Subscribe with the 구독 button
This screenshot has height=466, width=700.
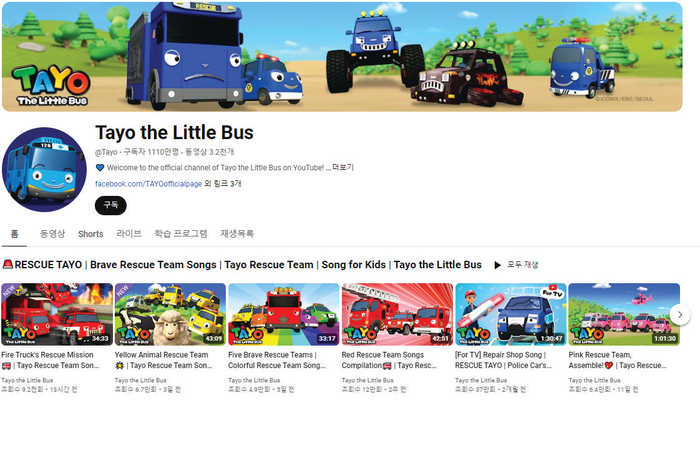point(111,205)
